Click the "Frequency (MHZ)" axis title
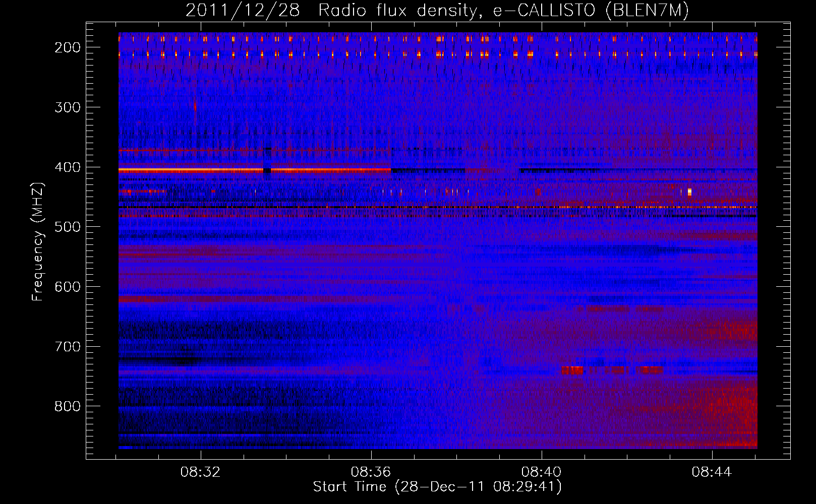This screenshot has height=504, width=816. [38, 241]
